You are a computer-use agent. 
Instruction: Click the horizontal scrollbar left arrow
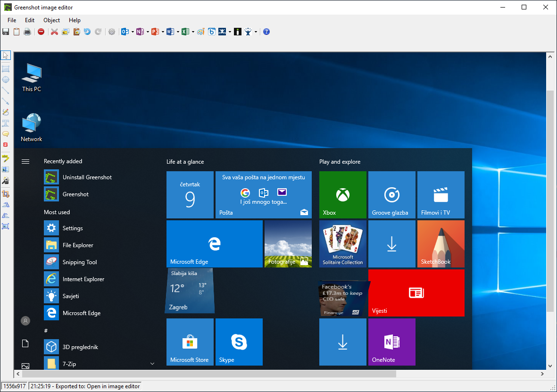18,374
